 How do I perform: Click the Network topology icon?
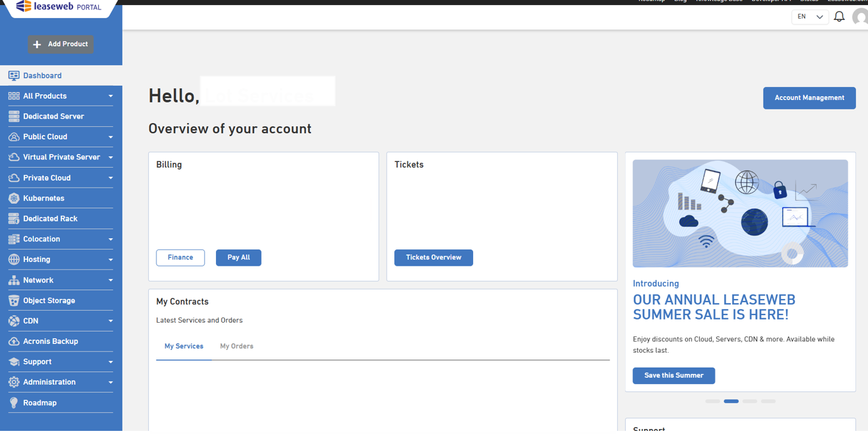[14, 280]
